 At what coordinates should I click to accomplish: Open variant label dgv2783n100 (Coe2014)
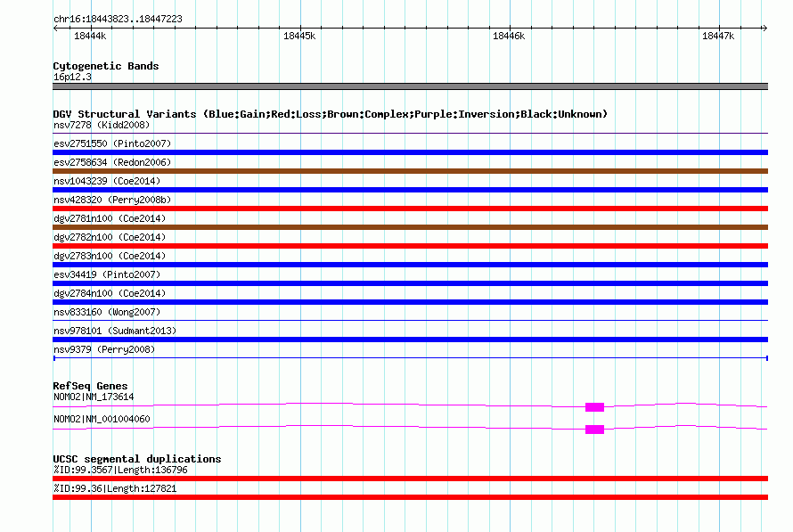click(110, 256)
